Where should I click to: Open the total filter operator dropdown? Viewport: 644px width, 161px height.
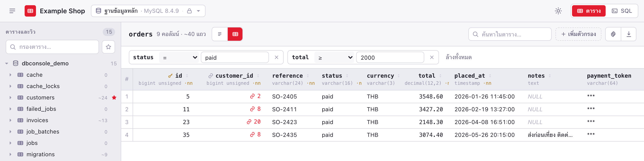point(334,58)
